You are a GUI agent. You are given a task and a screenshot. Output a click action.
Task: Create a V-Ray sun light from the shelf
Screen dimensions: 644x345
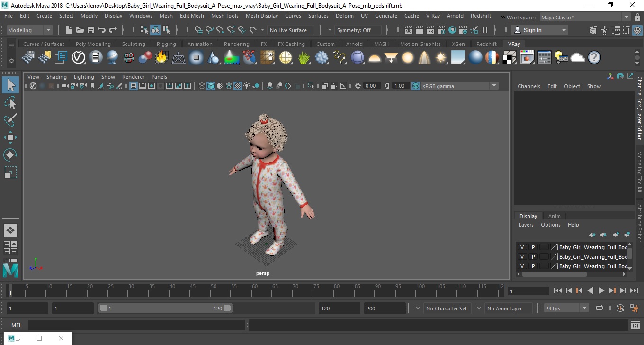pos(441,58)
